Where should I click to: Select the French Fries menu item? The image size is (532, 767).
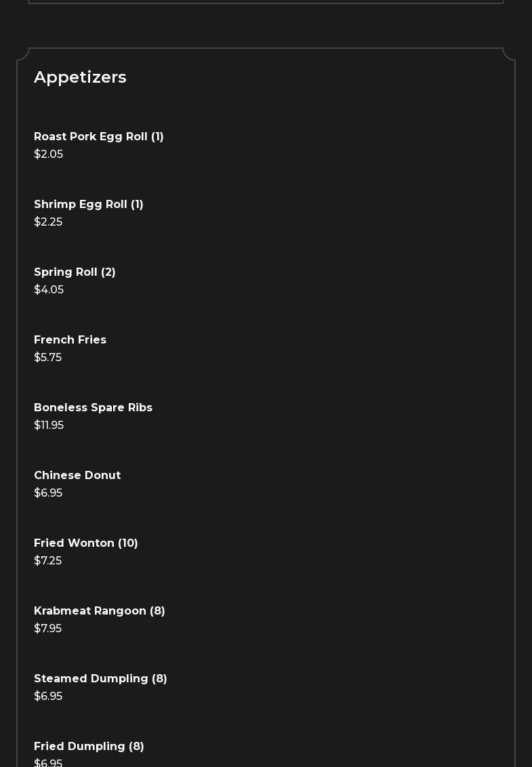pyautogui.click(x=70, y=340)
